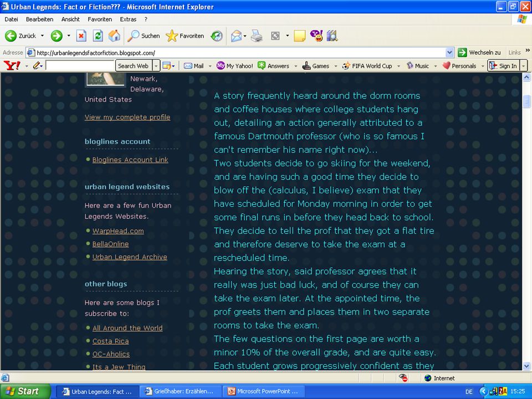This screenshot has height=399, width=532.
Task: Expand the Links toolbar chevron
Action: 528,50
